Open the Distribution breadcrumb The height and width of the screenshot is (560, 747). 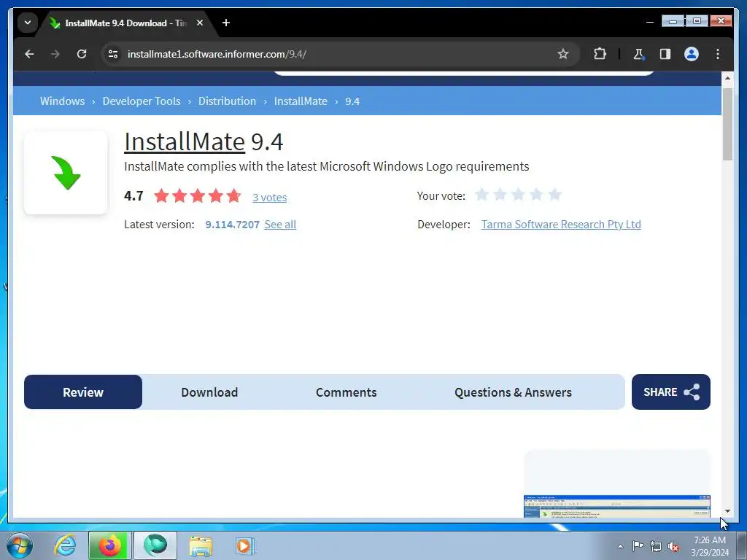[228, 101]
